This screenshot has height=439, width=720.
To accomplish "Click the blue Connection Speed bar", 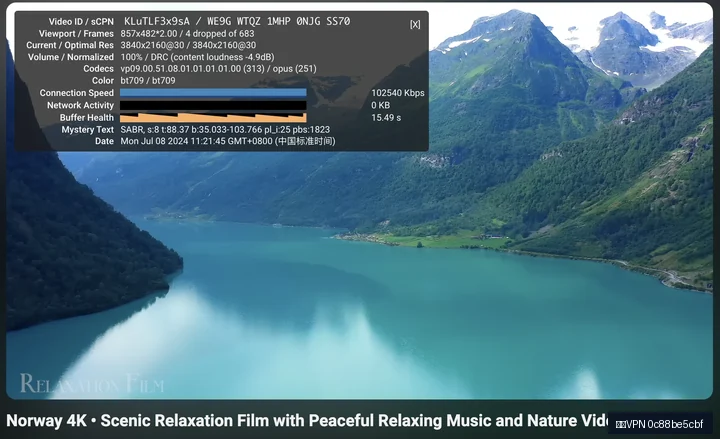I will (213, 93).
